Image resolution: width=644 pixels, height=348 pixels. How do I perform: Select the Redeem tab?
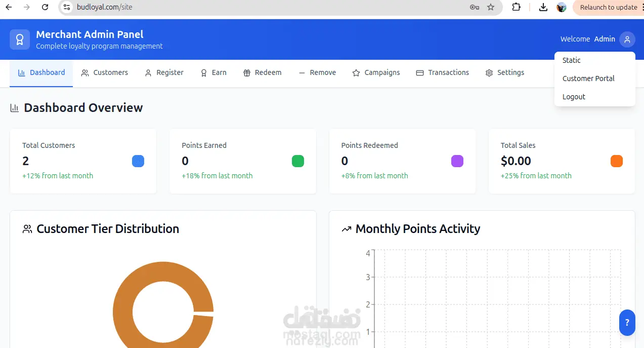(262, 72)
